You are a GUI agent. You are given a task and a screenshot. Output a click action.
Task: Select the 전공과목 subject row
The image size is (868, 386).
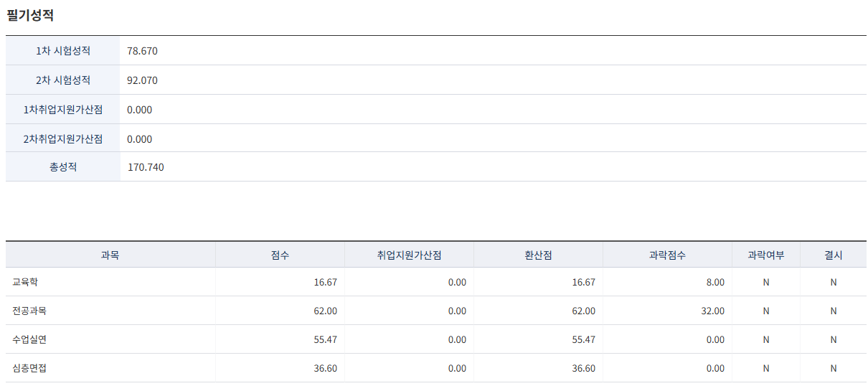(x=436, y=311)
